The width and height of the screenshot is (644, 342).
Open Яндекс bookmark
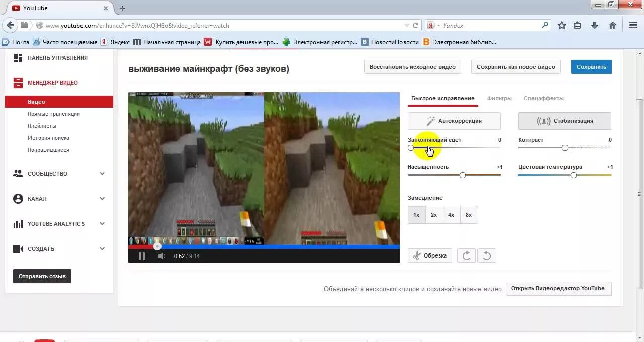tap(115, 42)
